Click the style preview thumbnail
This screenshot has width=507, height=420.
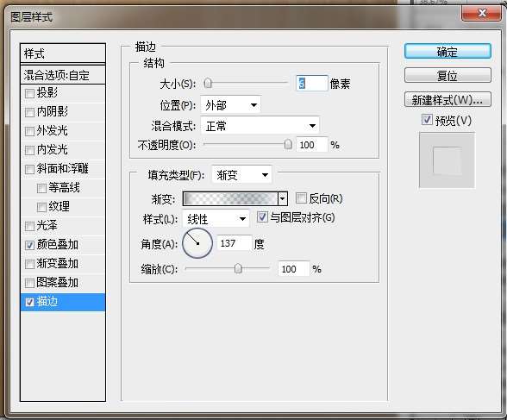point(448,160)
